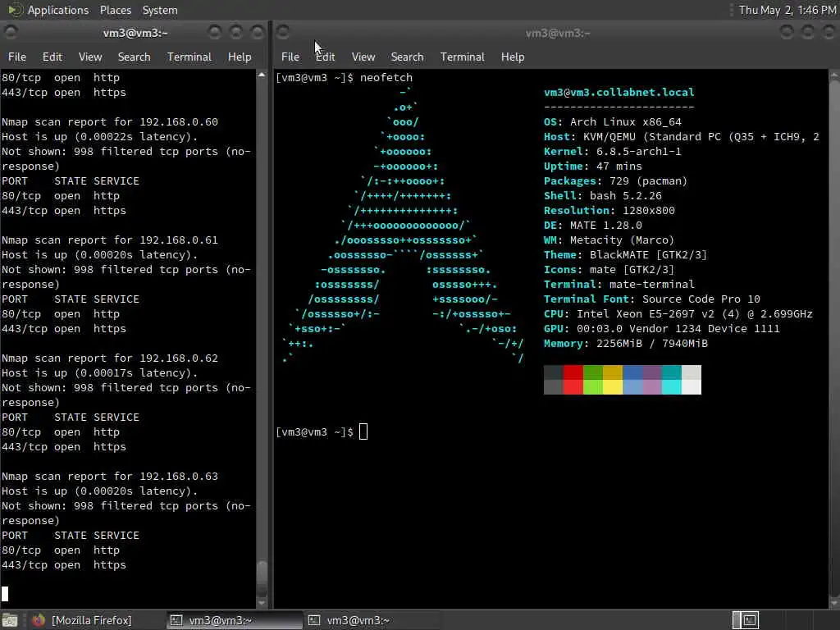Click the 'Uptime: 47 mins' line
Image resolution: width=840 pixels, height=630 pixels.
592,166
